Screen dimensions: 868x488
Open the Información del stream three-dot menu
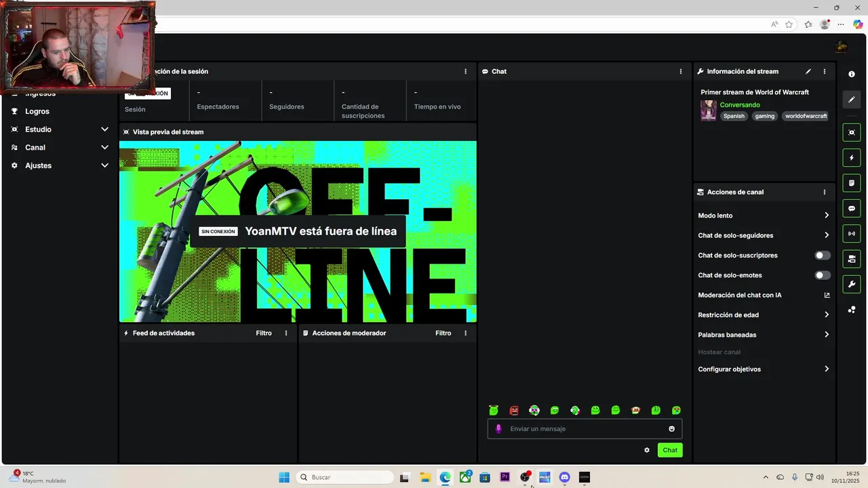[x=825, y=71]
